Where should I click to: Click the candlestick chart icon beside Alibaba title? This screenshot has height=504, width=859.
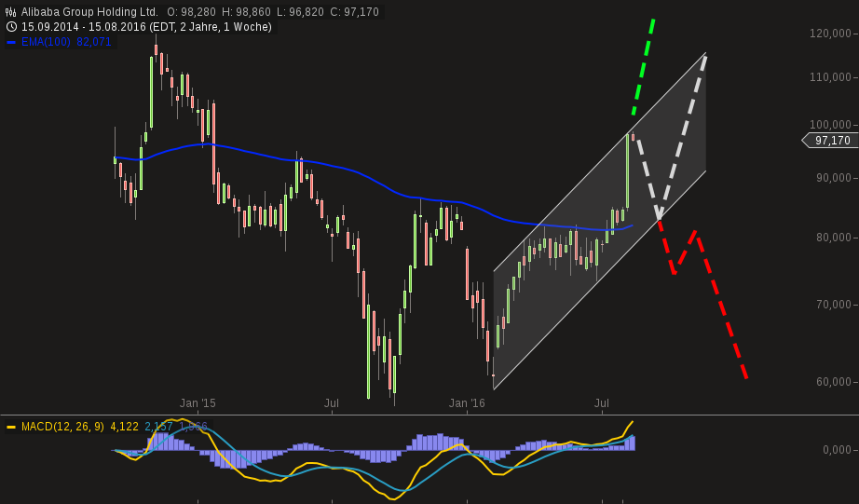tap(11, 12)
